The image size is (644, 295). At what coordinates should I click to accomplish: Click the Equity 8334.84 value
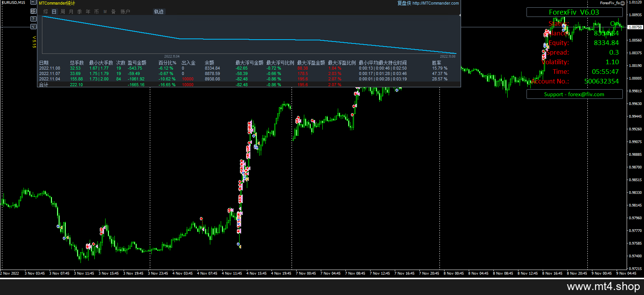[x=606, y=43]
